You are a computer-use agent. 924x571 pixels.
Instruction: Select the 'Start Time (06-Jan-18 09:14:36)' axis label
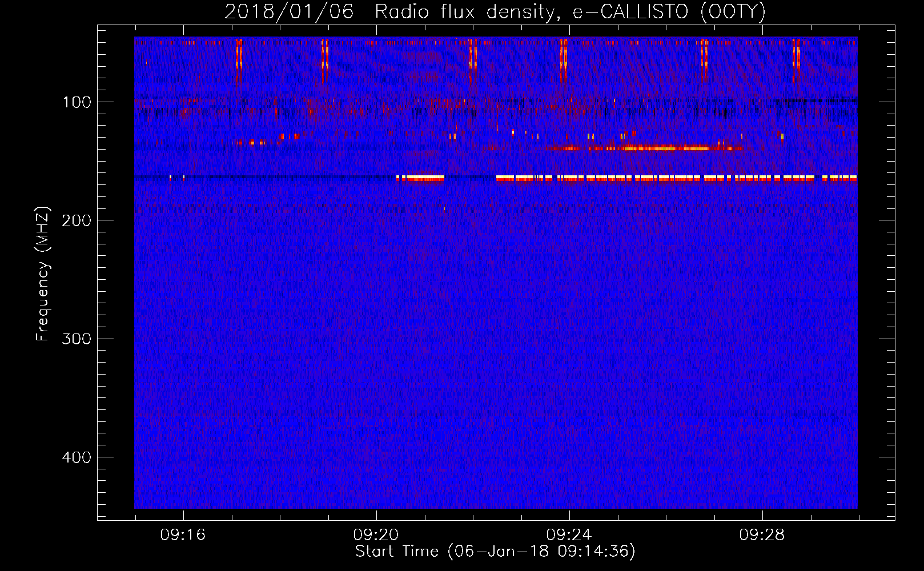(x=495, y=552)
